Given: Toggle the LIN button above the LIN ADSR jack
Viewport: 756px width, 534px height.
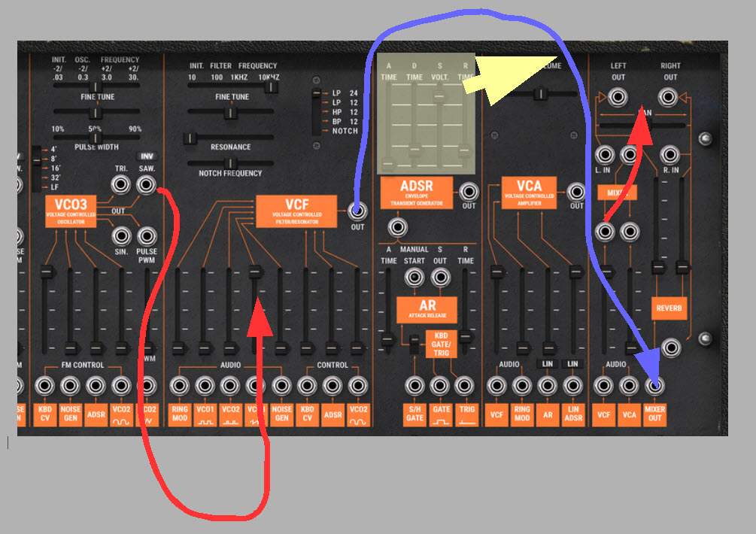Looking at the screenshot, I should click(572, 364).
